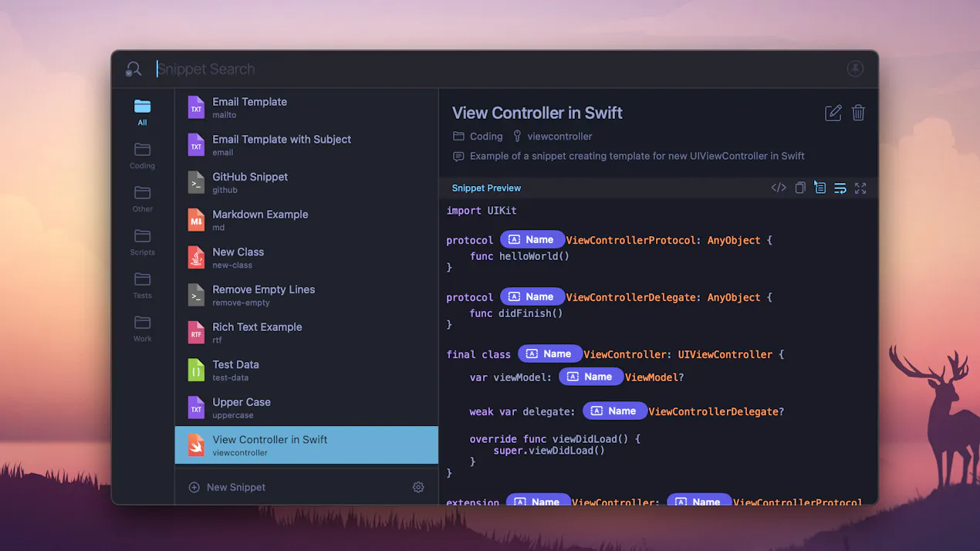Viewport: 980px width, 551px height.
Task: Click the Name placeholder after final class
Action: (550, 354)
